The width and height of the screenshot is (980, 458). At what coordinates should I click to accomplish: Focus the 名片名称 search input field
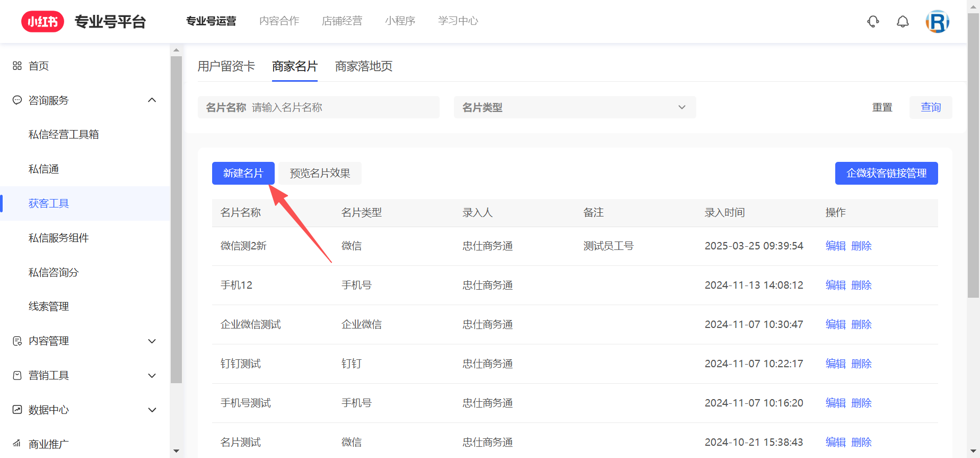pyautogui.click(x=339, y=107)
